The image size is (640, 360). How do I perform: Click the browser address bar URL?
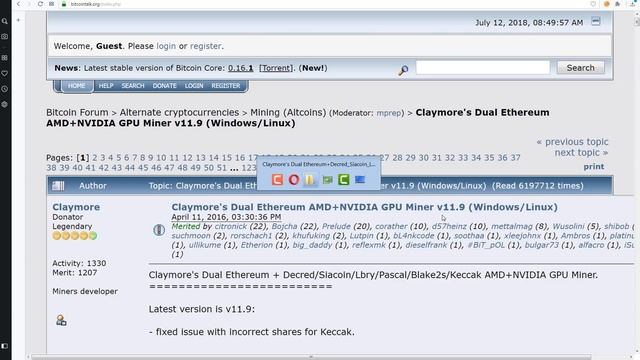tap(96, 4)
